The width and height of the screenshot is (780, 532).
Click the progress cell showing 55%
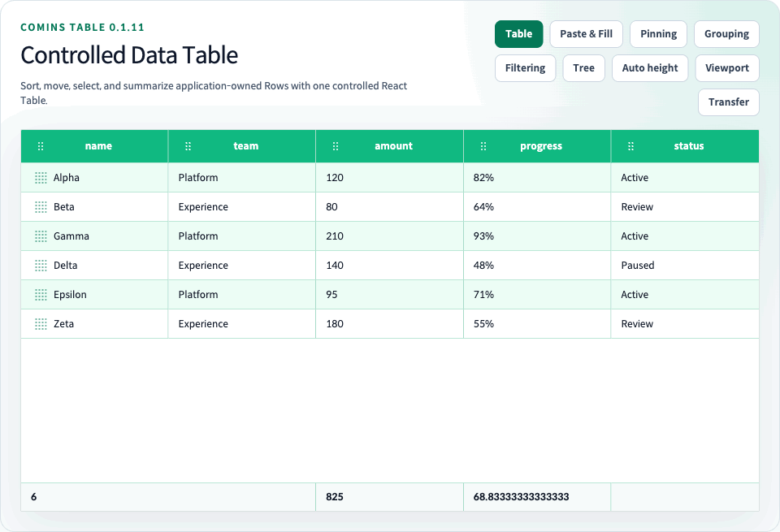[537, 324]
